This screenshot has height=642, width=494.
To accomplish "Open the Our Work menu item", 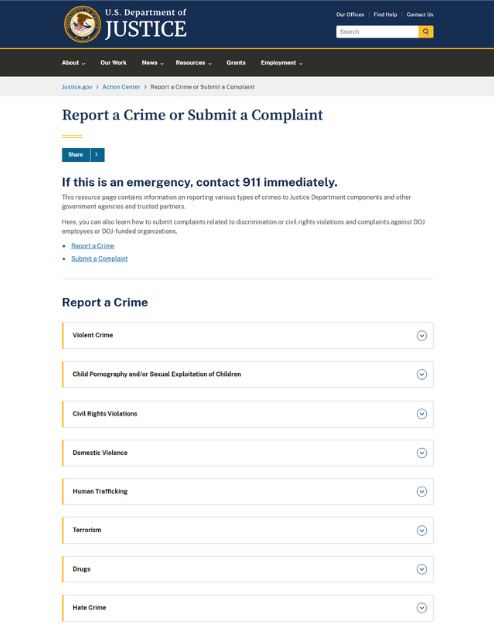I will (113, 63).
